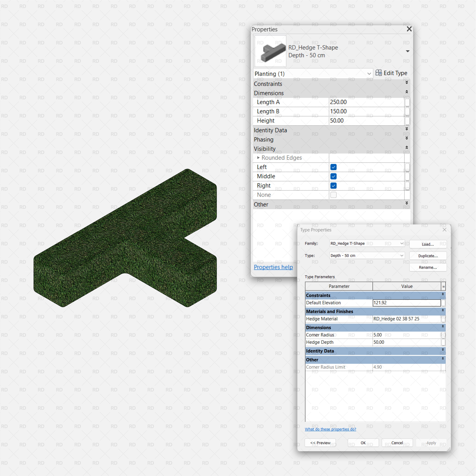Open the Family dropdown RD_Hedge T-Shape
This screenshot has height=476, width=476.
click(x=402, y=243)
